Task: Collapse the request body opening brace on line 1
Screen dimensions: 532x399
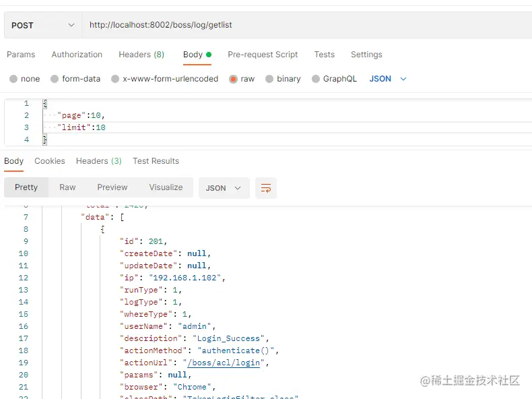Action: (x=45, y=103)
